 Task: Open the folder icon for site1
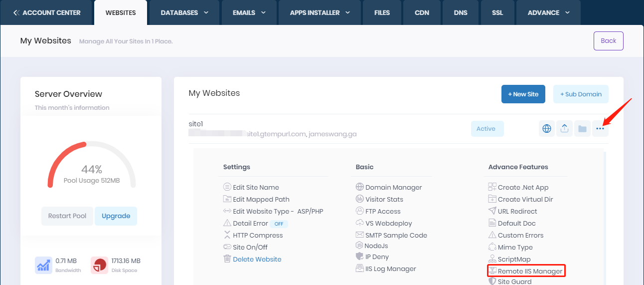click(x=582, y=129)
